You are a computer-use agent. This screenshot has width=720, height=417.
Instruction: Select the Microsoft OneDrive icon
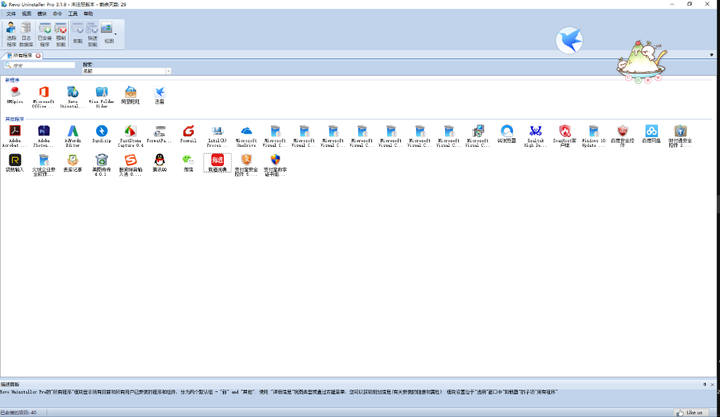coord(246,136)
